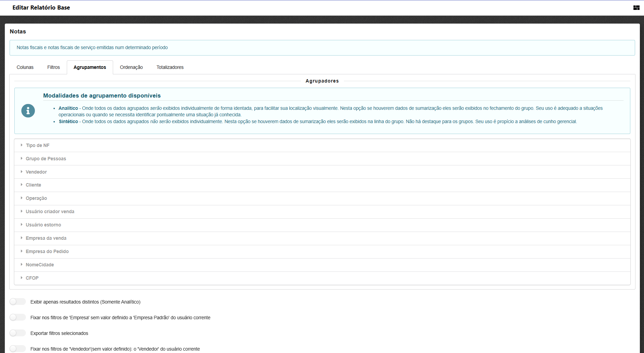Turn on 'Exportar filtros selecionados' switch
The width and height of the screenshot is (644, 353).
pyautogui.click(x=18, y=333)
